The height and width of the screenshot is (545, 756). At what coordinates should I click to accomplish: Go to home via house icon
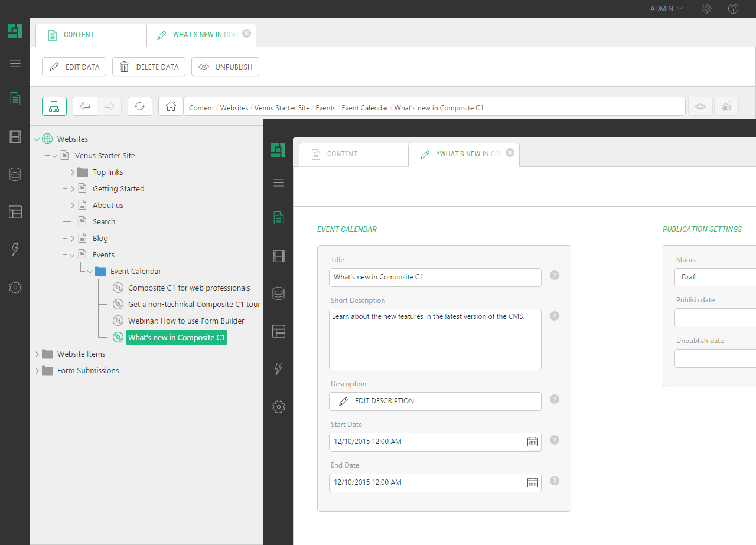coord(171,106)
